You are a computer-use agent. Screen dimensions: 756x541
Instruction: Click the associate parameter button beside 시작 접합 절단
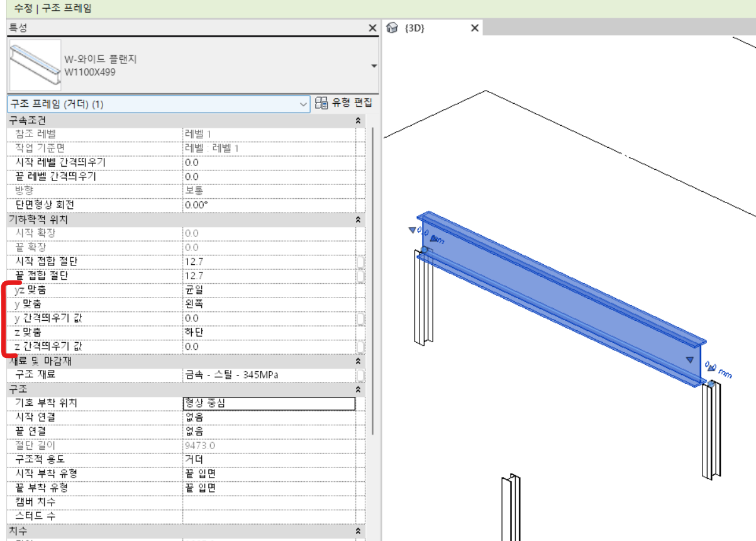pyautogui.click(x=360, y=262)
